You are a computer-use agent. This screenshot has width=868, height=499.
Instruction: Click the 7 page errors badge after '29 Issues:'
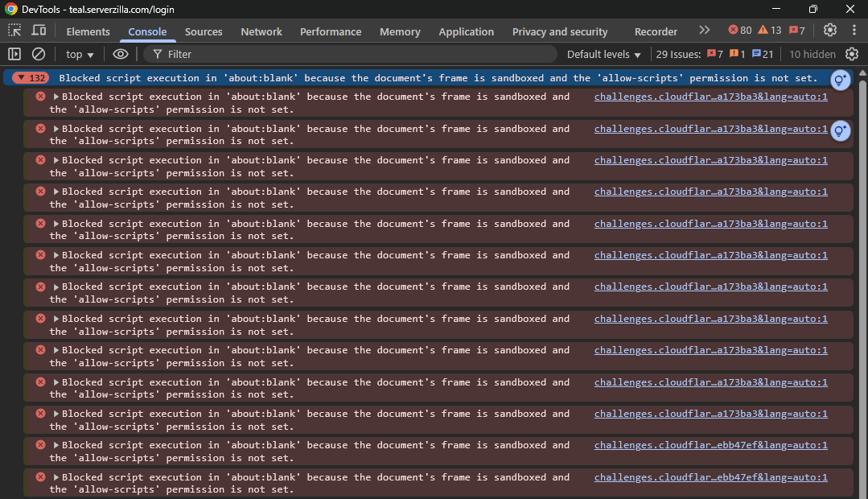714,54
